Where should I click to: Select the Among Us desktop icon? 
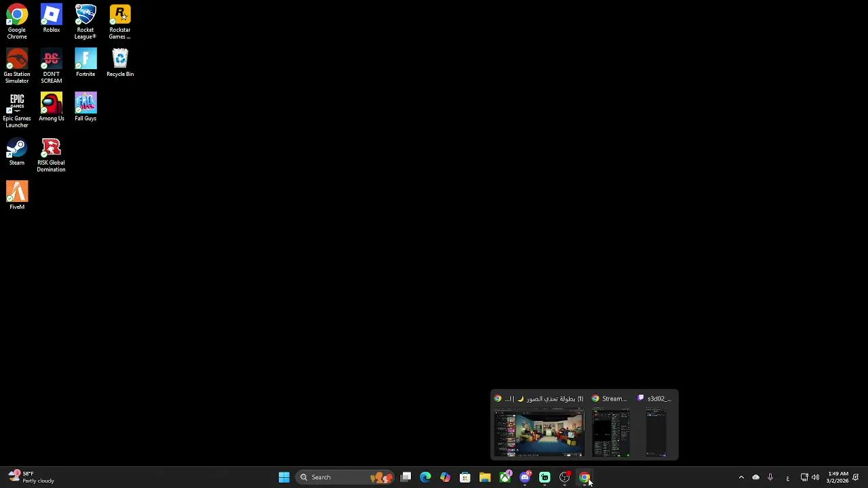tap(52, 106)
